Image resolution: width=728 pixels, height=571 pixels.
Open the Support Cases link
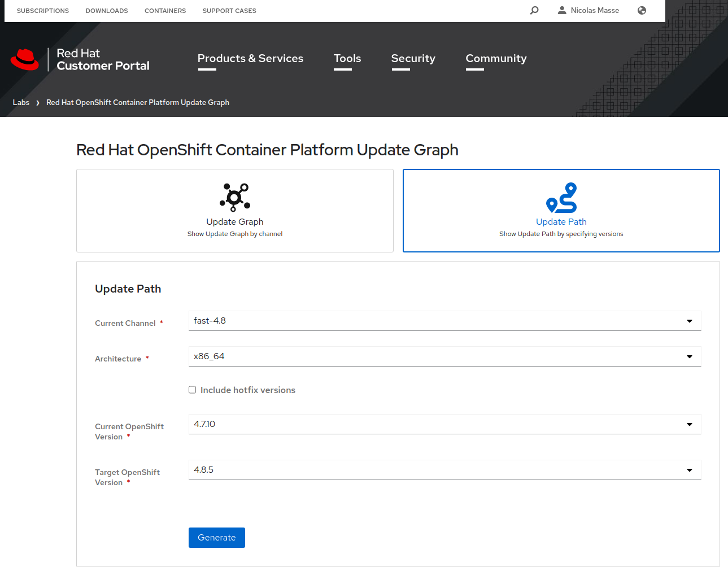(x=229, y=11)
